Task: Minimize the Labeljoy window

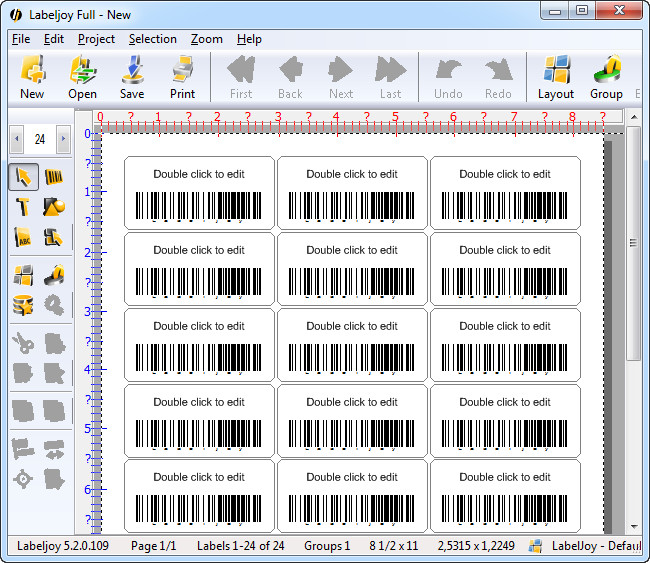Action: coord(555,11)
